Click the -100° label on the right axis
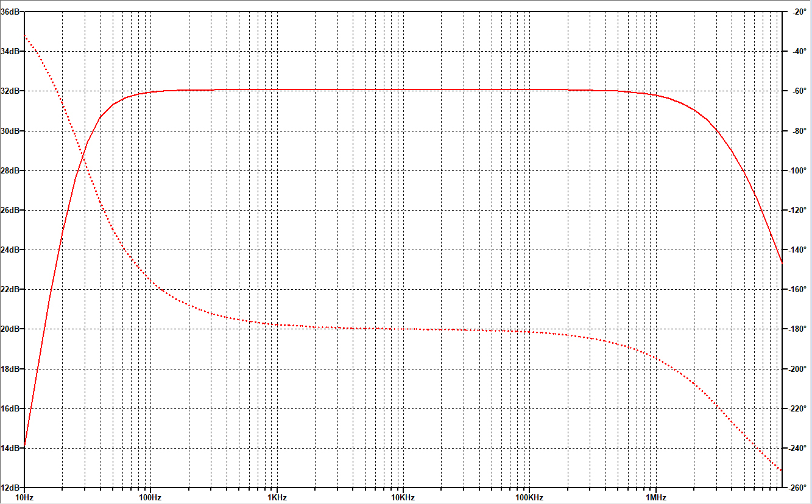 [797, 170]
